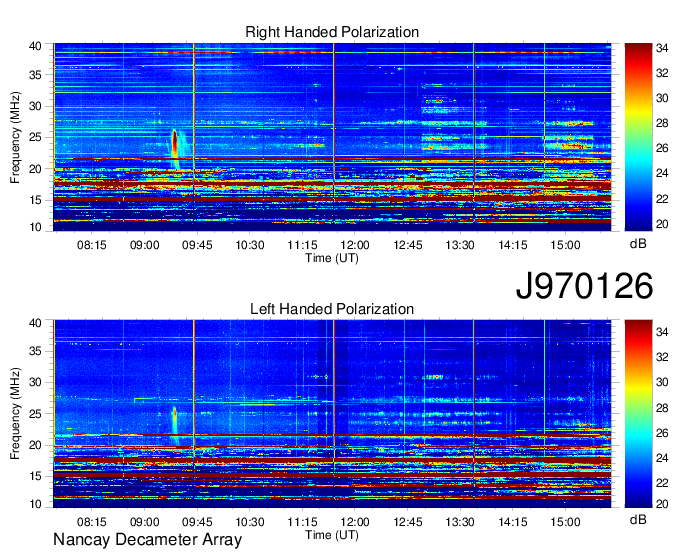Click the "Right Handed Polarization" plot title
The height and width of the screenshot is (552, 680).
pos(332,32)
